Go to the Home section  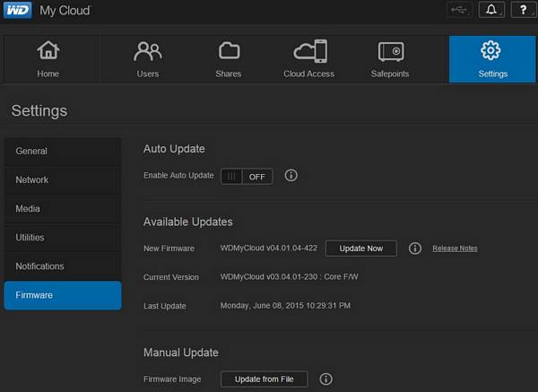tap(48, 59)
